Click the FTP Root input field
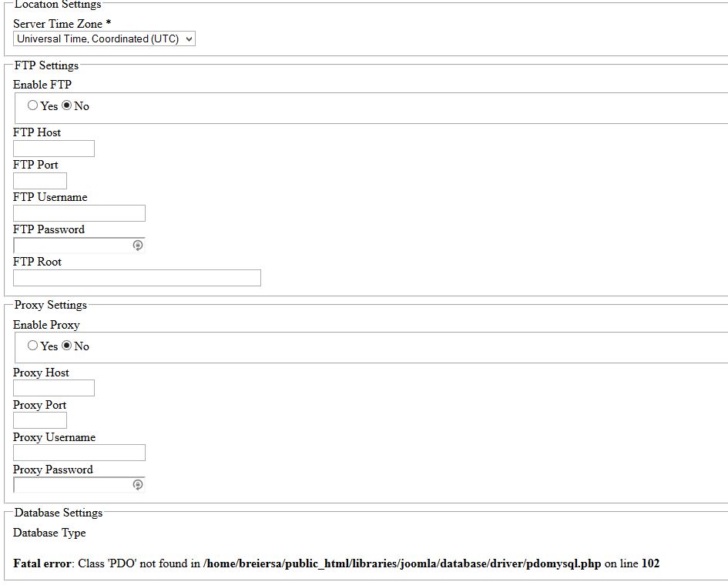This screenshot has height=585, width=728. pyautogui.click(x=137, y=278)
